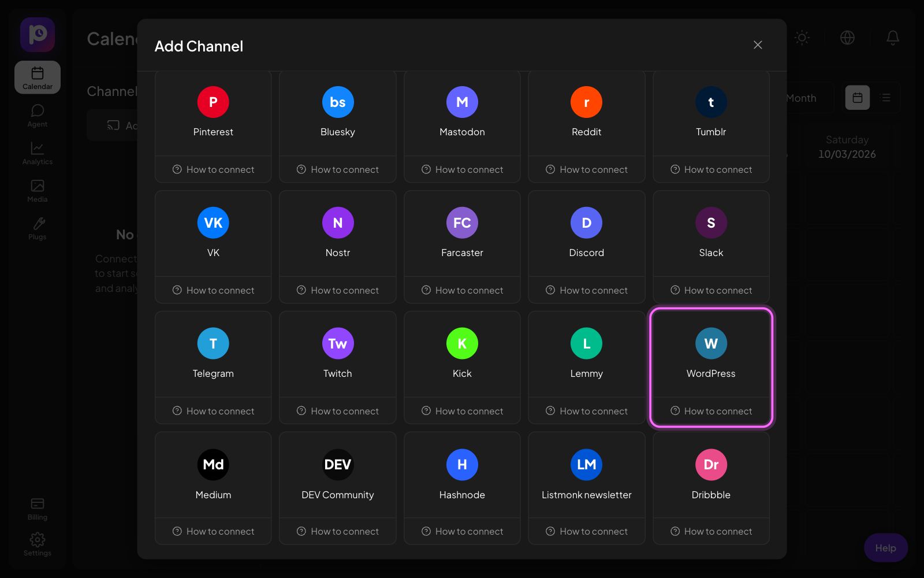Pick the Kick channel icon
The image size is (924, 578).
click(462, 344)
